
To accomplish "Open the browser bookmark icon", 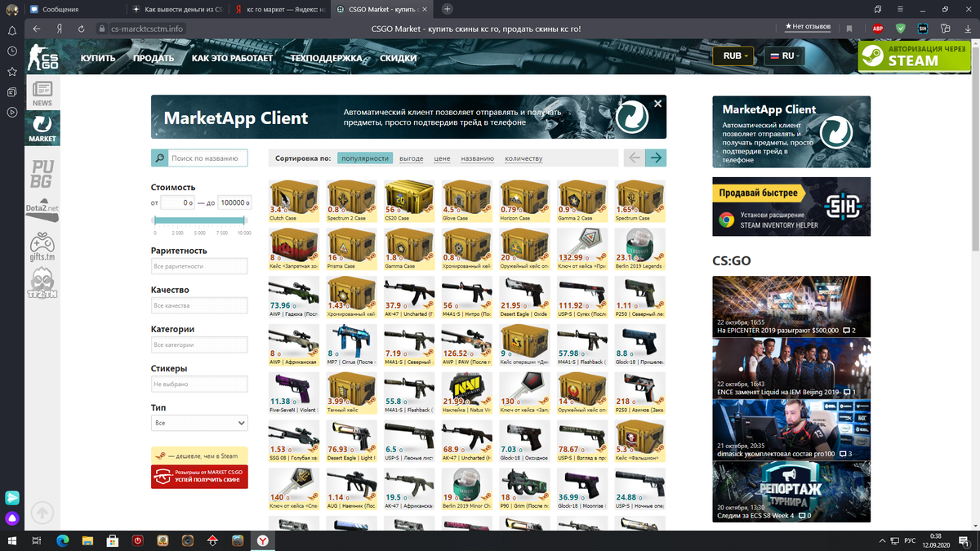I will [x=849, y=29].
